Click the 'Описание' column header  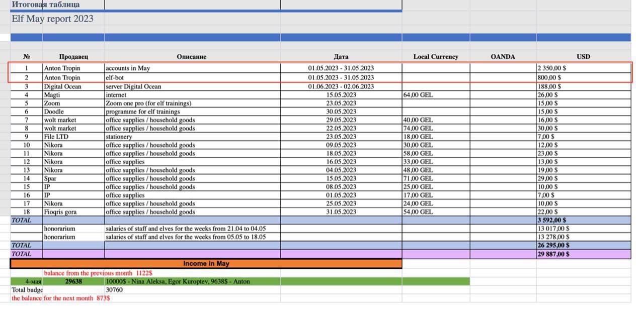tap(191, 57)
